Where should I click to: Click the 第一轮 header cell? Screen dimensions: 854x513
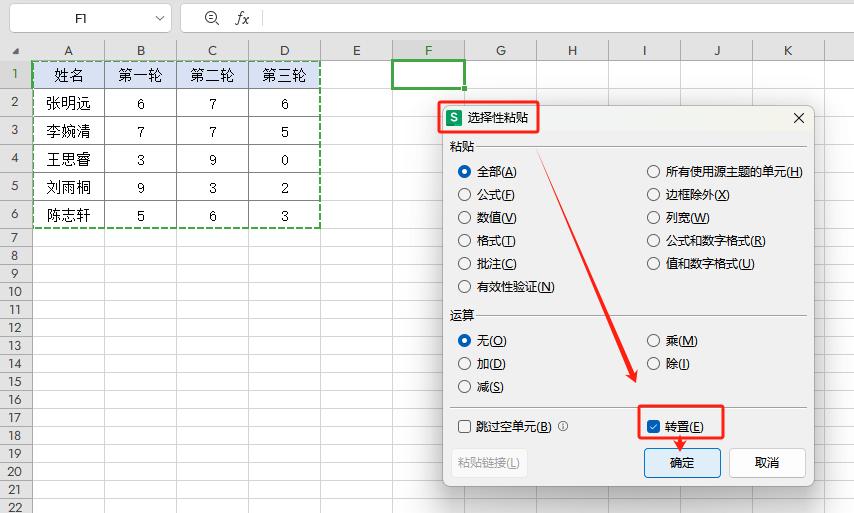point(141,75)
